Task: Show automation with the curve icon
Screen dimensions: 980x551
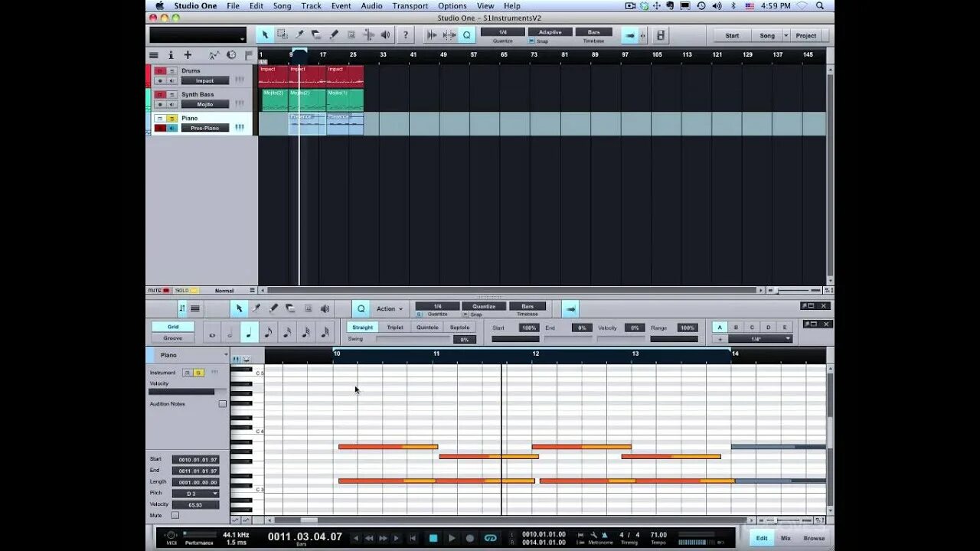Action: [214, 55]
